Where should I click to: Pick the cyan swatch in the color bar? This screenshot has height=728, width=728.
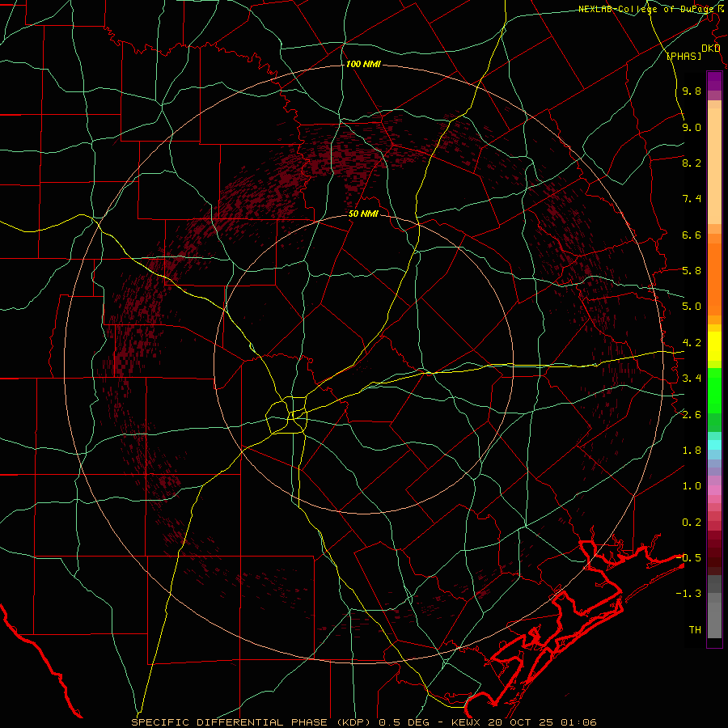tap(714, 445)
